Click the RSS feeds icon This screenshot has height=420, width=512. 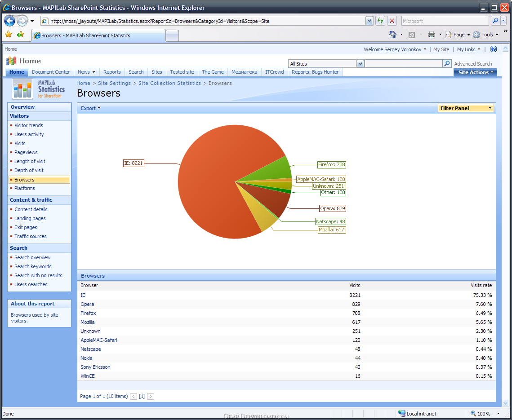[x=412, y=35]
